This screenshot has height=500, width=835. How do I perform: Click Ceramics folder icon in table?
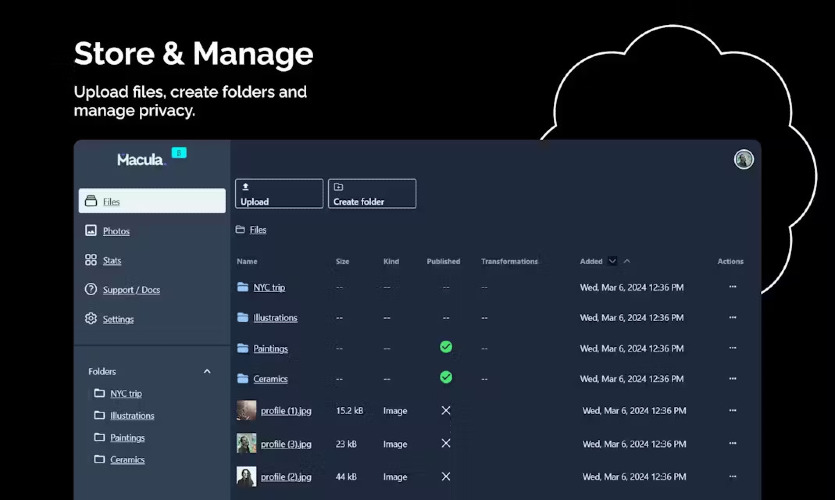tap(243, 379)
